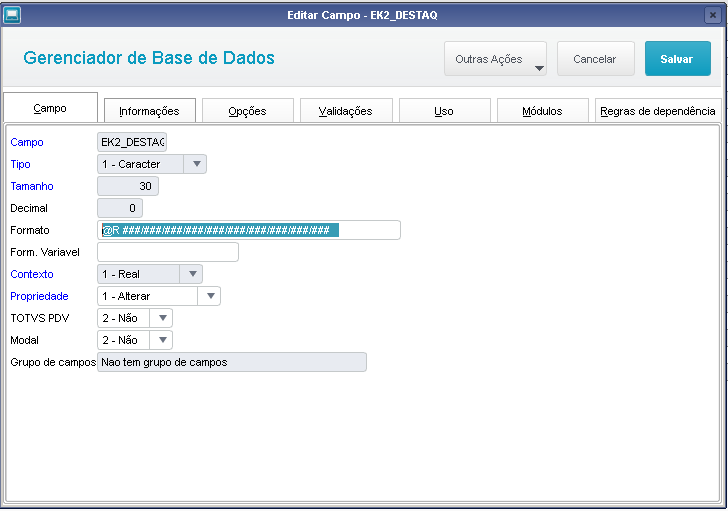The width and height of the screenshot is (728, 511).
Task: Switch to the Opções tab
Action: [247, 111]
